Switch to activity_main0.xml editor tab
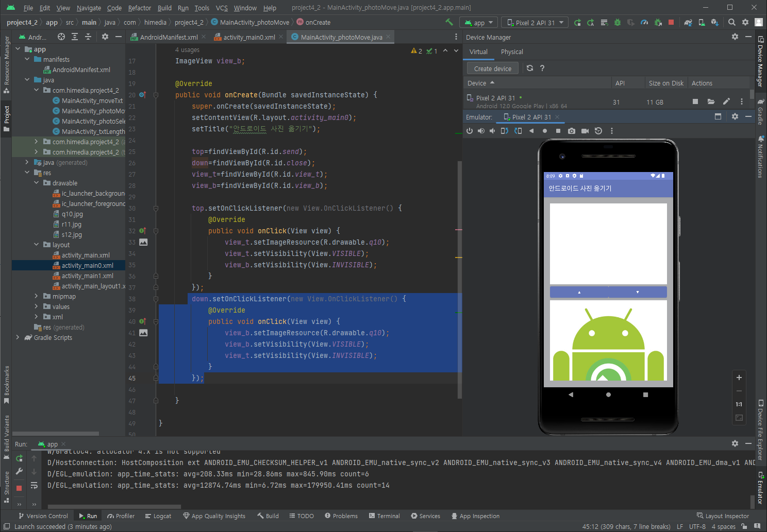 point(249,37)
